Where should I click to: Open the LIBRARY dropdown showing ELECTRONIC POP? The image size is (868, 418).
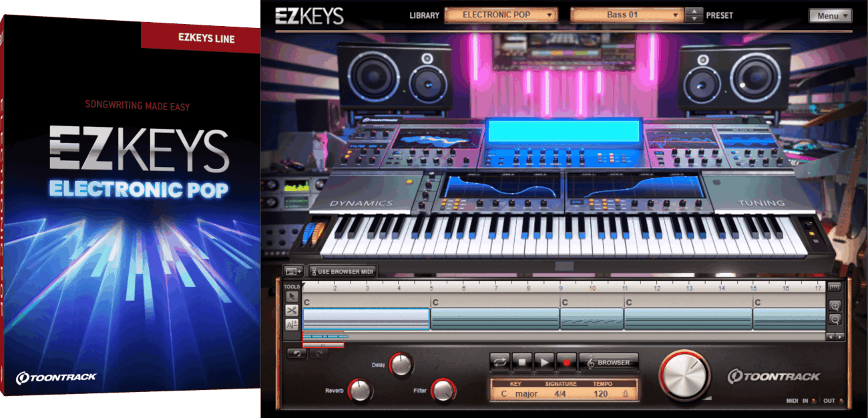[501, 15]
